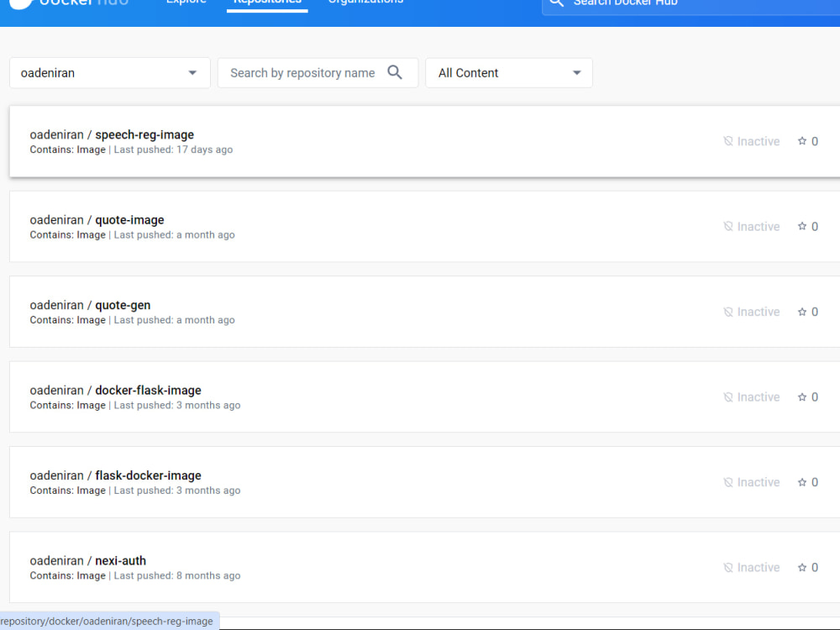Click 'Last pushed: a month ago' under quote-gen
Viewport: 840px width, 630px height.
(x=174, y=320)
